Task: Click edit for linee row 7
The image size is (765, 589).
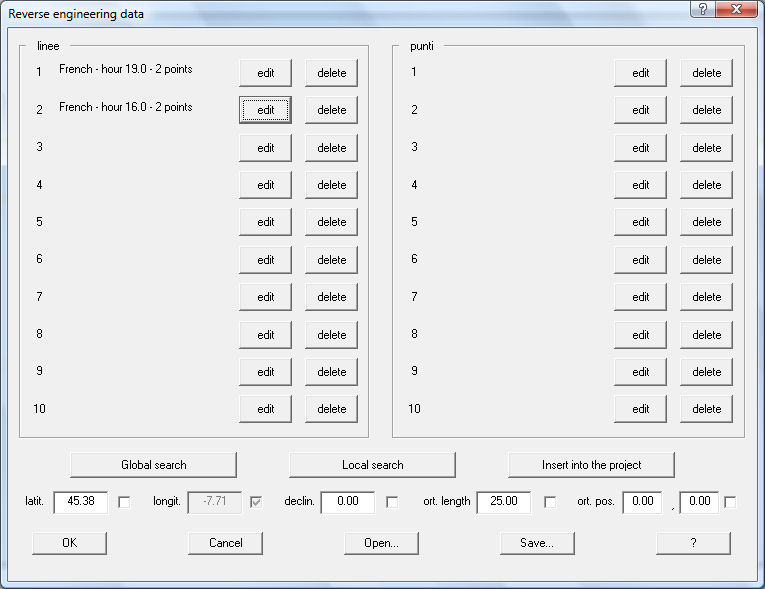Action: pyautogui.click(x=265, y=297)
